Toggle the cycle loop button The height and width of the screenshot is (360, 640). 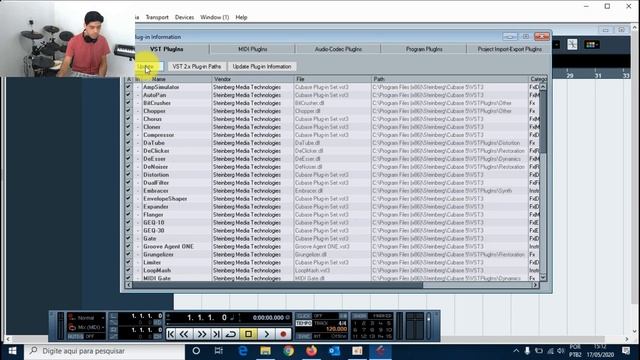point(231,334)
